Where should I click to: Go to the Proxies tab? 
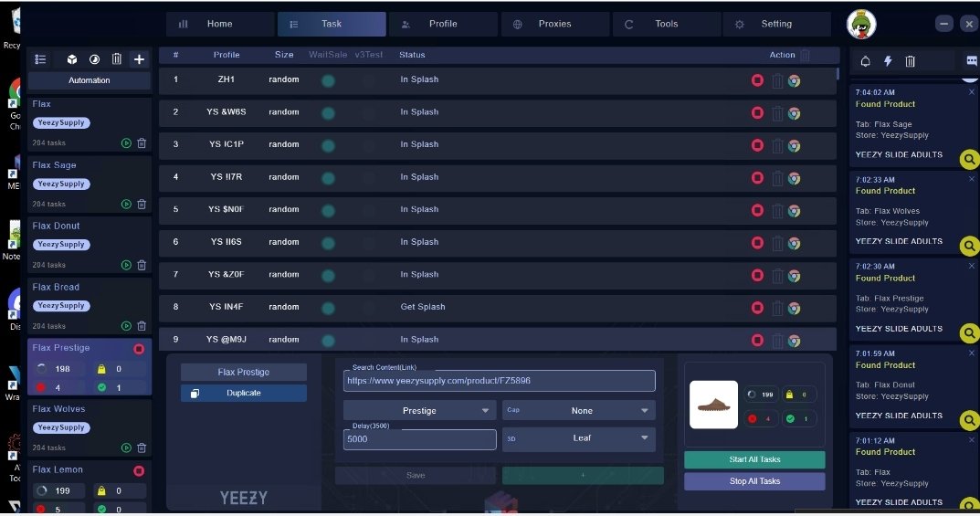point(554,24)
